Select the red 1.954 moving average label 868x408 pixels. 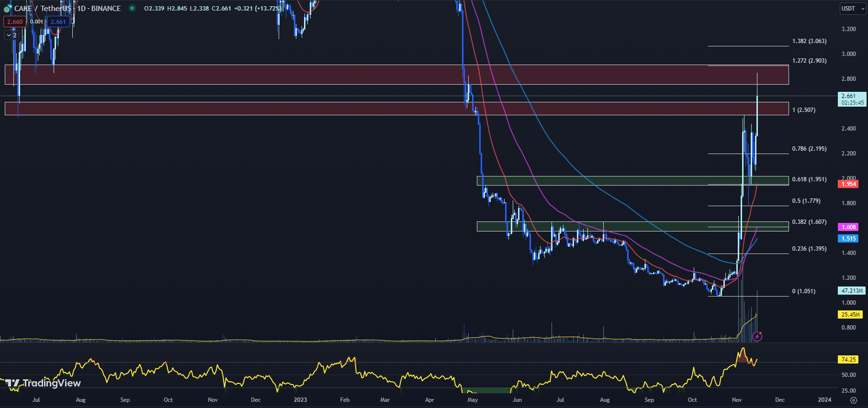pos(848,184)
